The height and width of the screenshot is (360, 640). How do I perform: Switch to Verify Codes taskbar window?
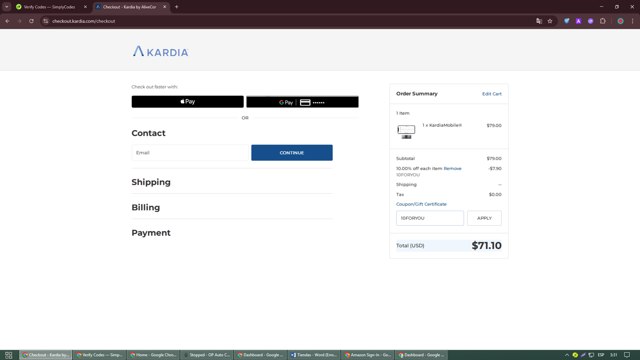pos(100,355)
